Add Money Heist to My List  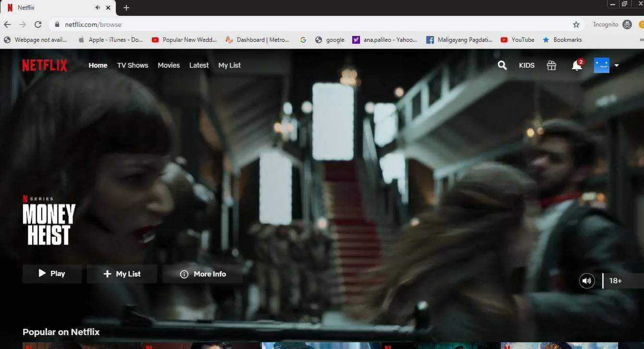(122, 274)
